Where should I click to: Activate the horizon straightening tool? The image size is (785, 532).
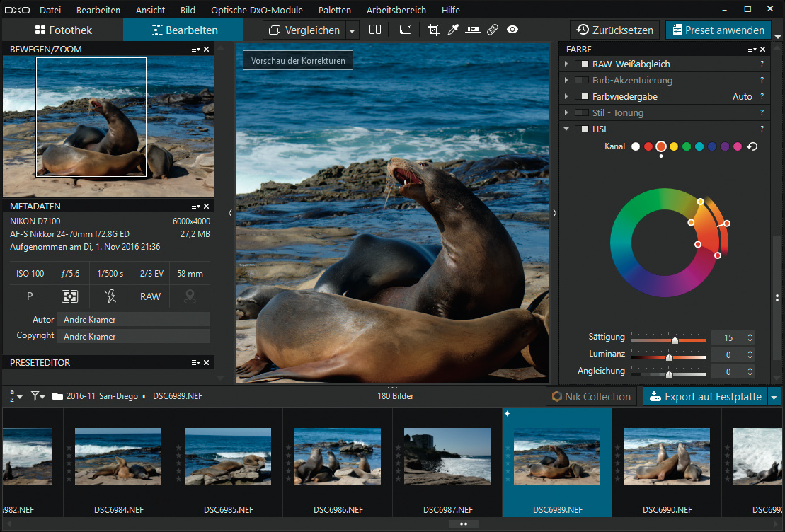coord(474,30)
